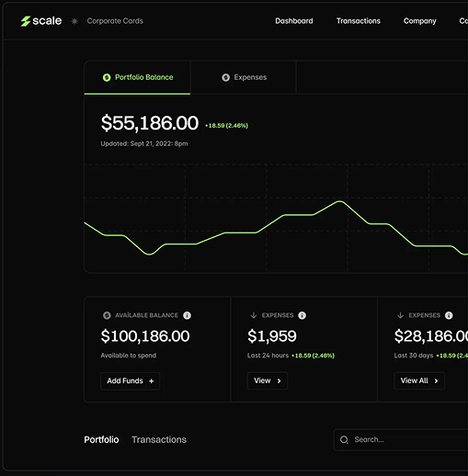468x476 pixels.
Task: Click chevron arrow in View button
Action: coord(279,381)
